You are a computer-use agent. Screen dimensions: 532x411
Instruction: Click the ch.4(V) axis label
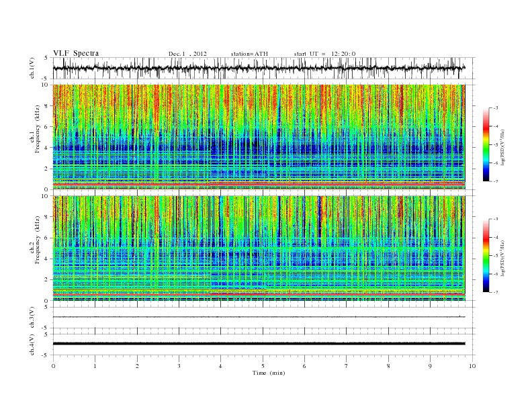(32, 345)
